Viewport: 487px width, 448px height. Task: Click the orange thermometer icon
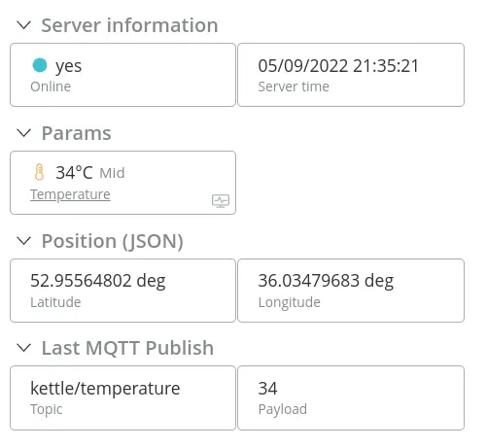[x=39, y=172]
